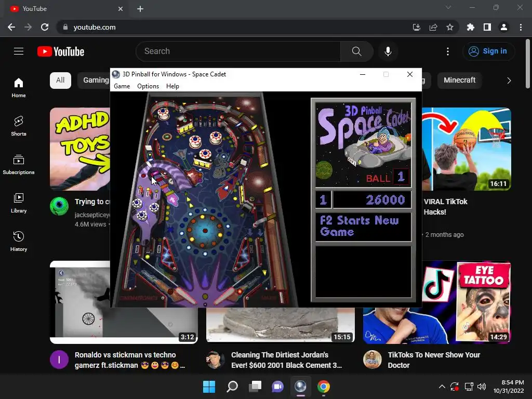This screenshot has height=399, width=532.
Task: Open the YouTube hamburger guide menu
Action: click(x=19, y=51)
